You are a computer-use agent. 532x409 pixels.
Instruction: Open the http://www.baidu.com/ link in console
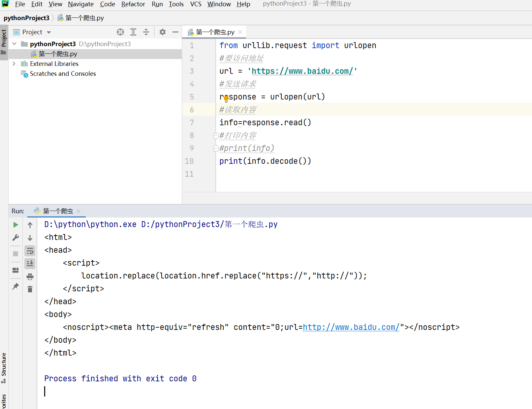click(x=351, y=327)
